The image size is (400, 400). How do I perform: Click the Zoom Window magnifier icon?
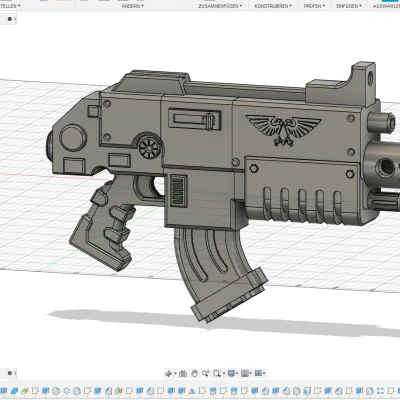pyautogui.click(x=217, y=373)
